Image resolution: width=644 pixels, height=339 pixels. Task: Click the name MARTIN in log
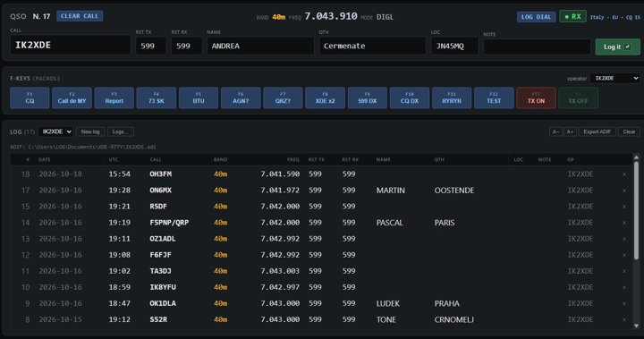click(391, 191)
